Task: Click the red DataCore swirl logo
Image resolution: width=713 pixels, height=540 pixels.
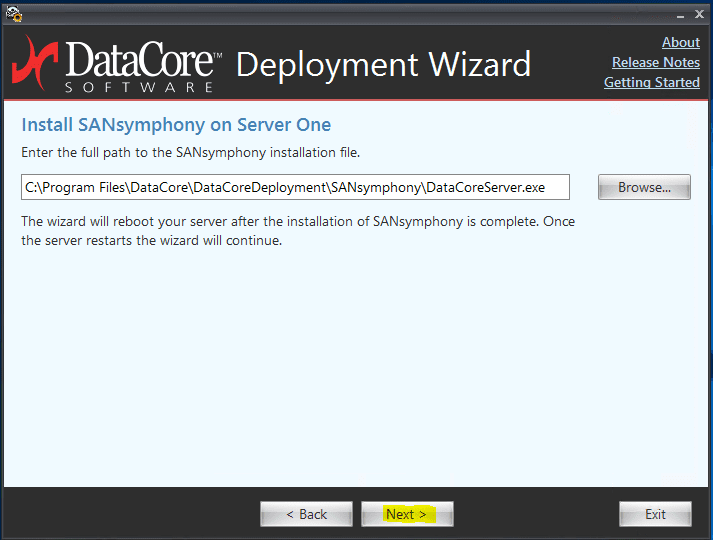Action: tap(35, 63)
